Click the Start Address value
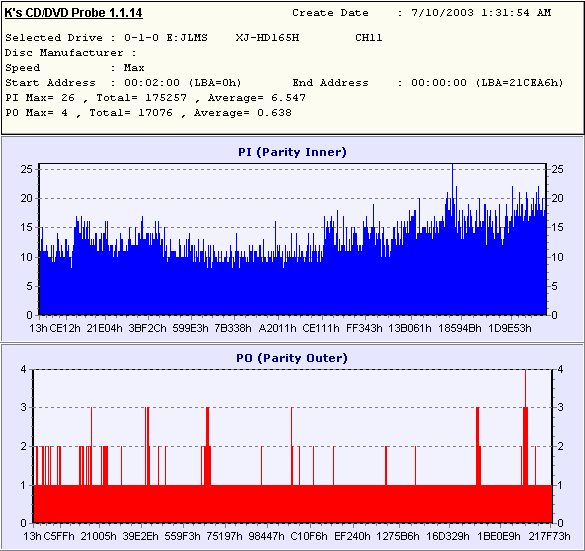 (x=183, y=82)
